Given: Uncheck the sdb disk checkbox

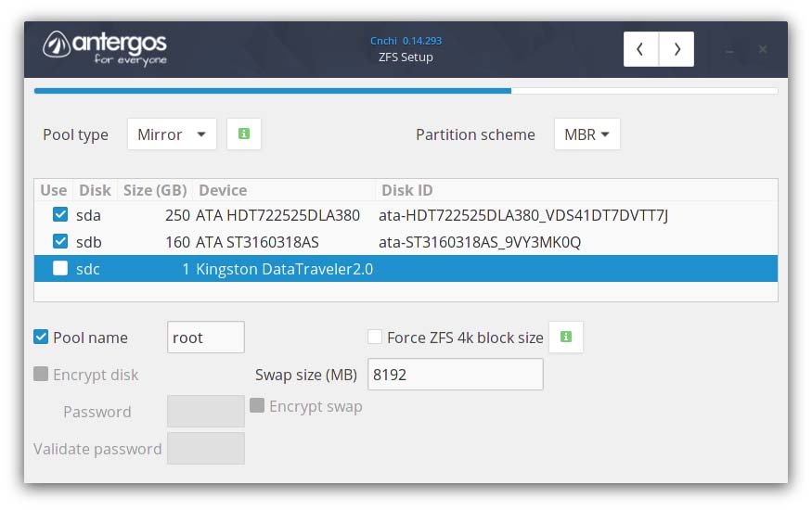Looking at the screenshot, I should pos(60,242).
